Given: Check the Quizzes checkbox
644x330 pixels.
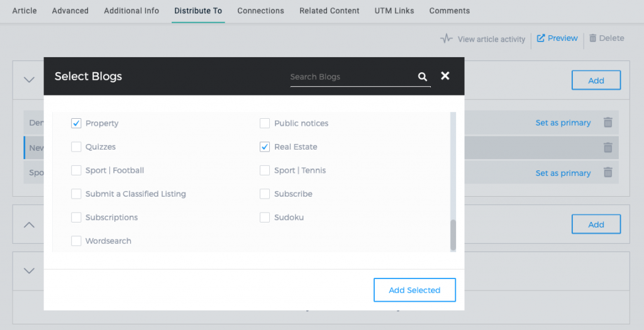Looking at the screenshot, I should pos(76,146).
